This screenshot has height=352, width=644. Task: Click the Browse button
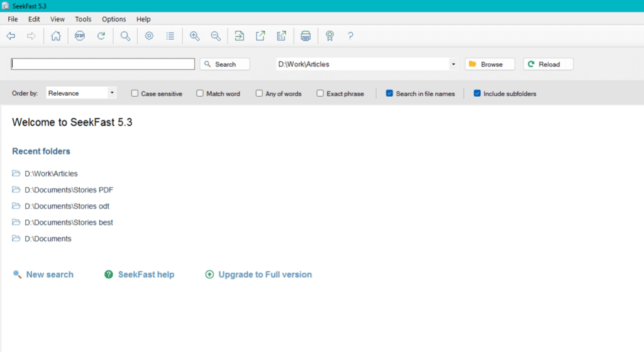pyautogui.click(x=489, y=64)
